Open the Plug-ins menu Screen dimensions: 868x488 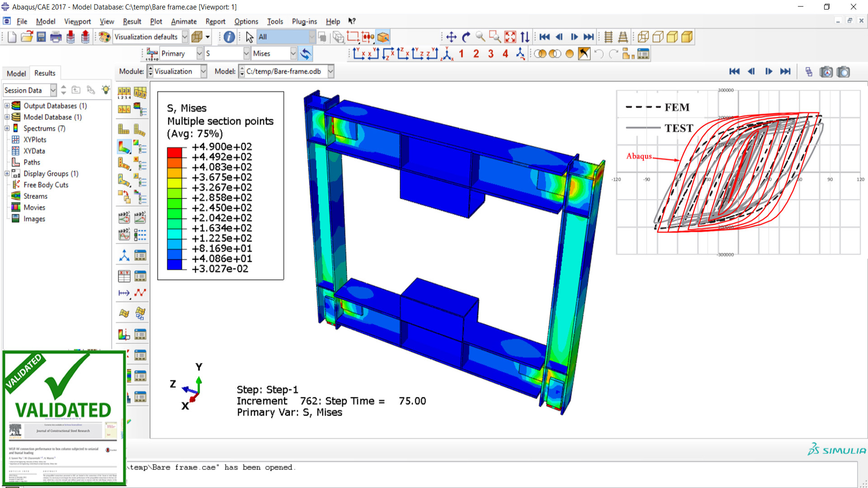(x=304, y=21)
